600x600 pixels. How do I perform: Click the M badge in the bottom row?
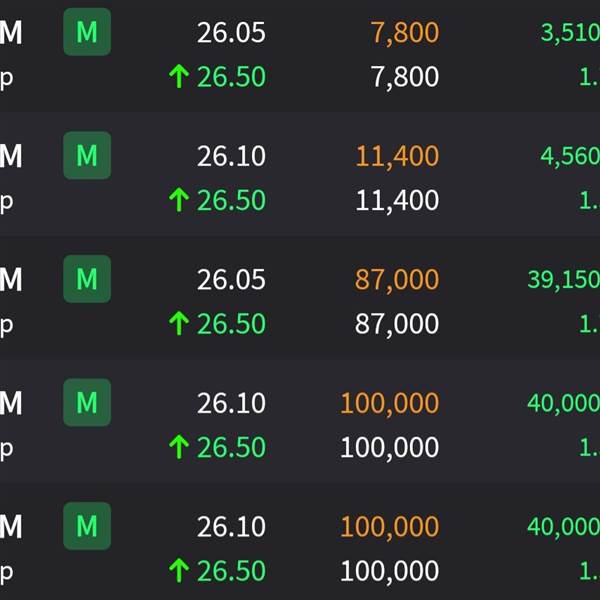(x=87, y=526)
